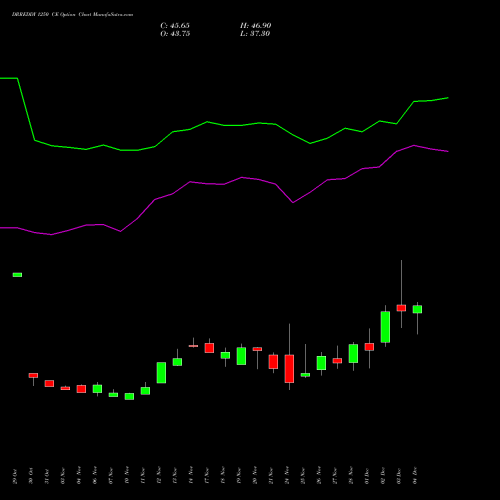
Task: Select the high value H: 46.90
Action: [x=255, y=26]
